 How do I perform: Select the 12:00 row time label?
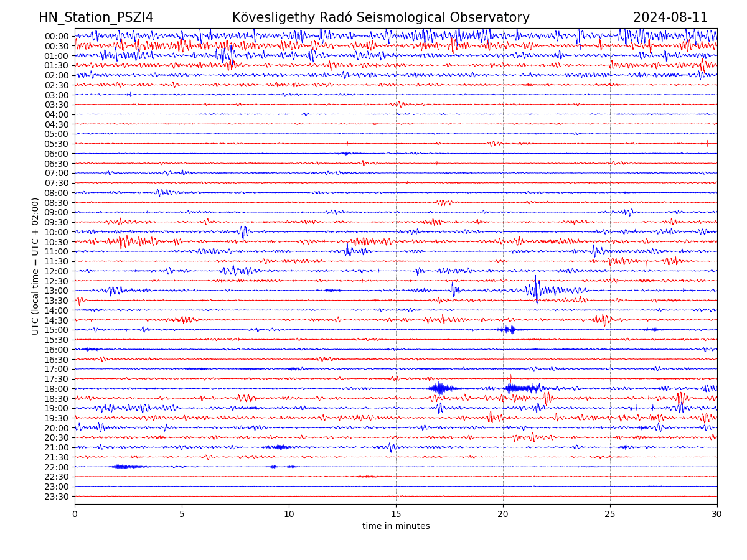[x=57, y=271]
